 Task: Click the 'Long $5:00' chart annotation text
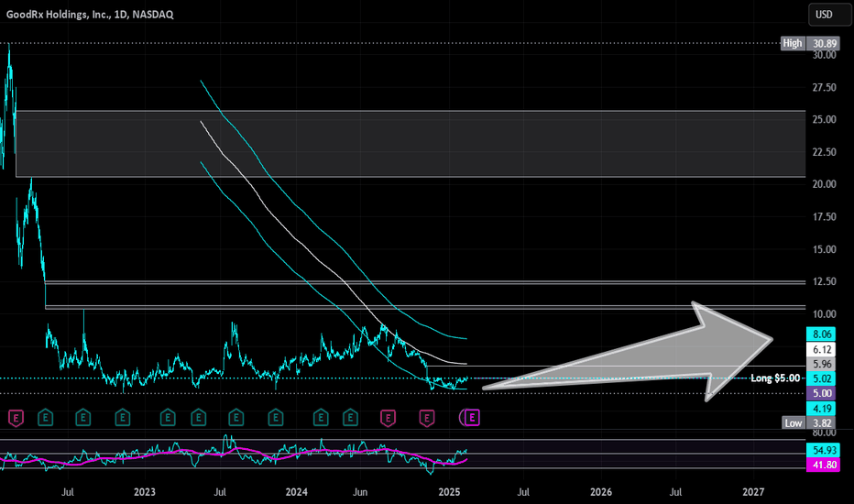click(x=775, y=378)
